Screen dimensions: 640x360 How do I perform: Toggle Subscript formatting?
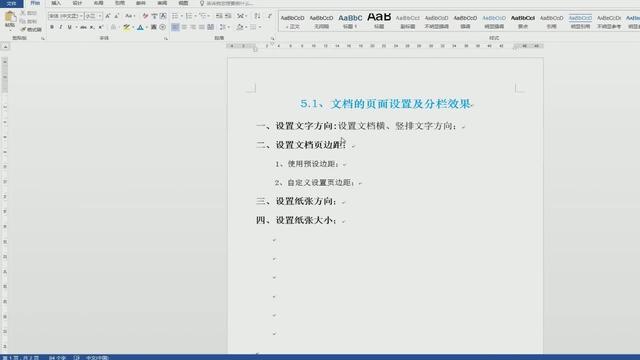pyautogui.click(x=92, y=27)
